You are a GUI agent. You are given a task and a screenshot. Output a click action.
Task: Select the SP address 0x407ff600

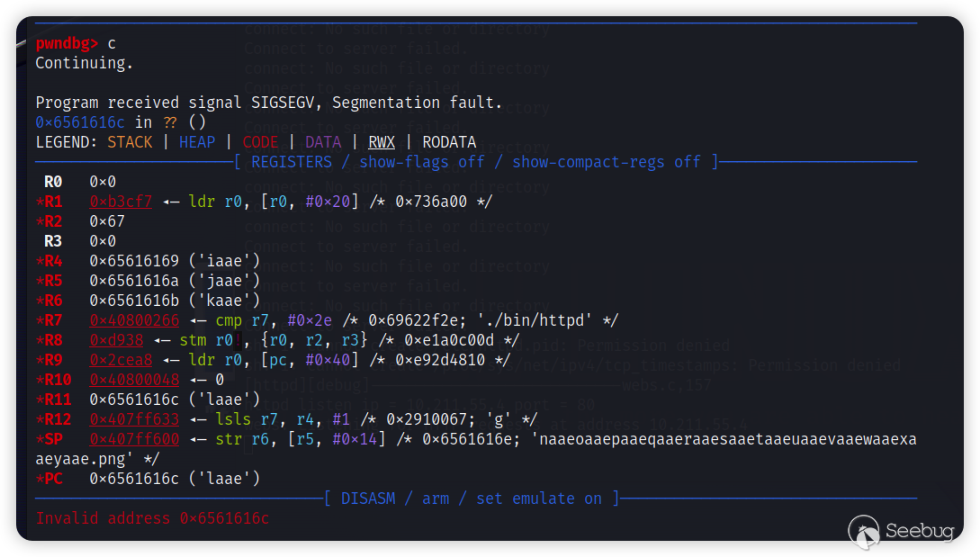[134, 439]
